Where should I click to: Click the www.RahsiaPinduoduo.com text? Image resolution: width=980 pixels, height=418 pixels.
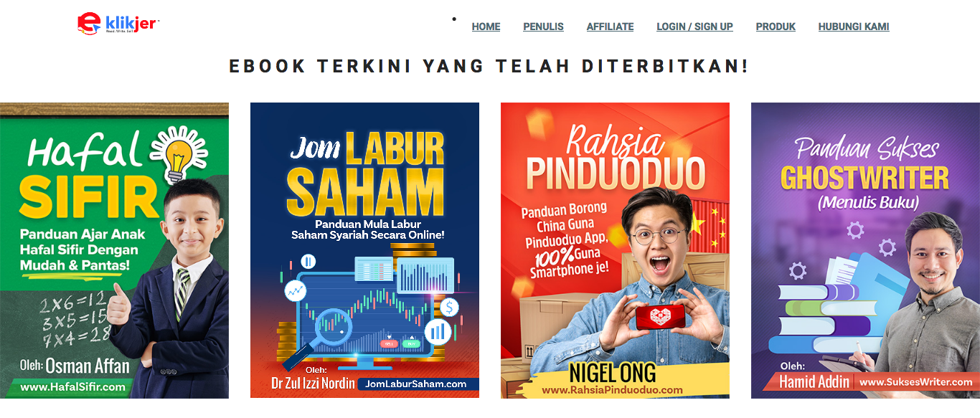coord(612,390)
